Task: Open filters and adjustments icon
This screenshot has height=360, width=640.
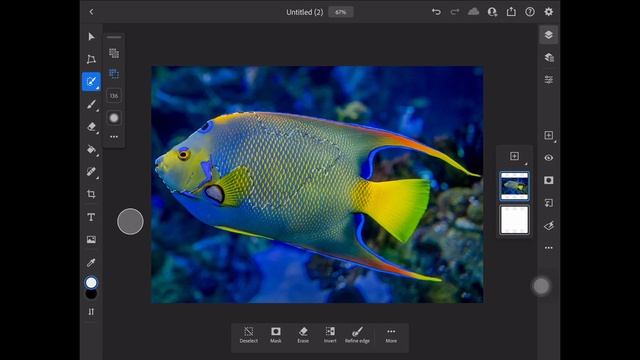Action: click(549, 225)
